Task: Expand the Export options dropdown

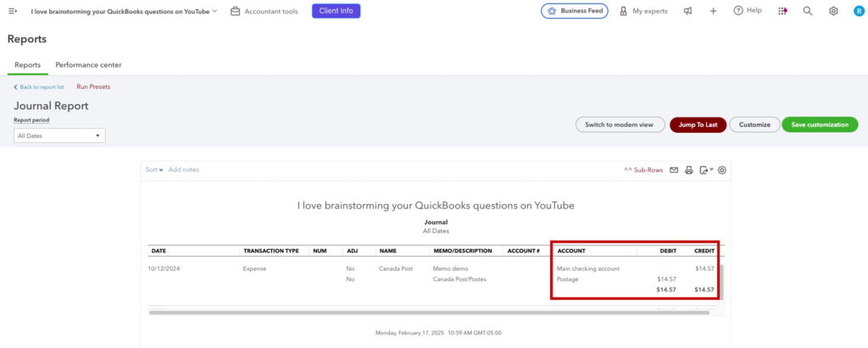Action: click(706, 170)
